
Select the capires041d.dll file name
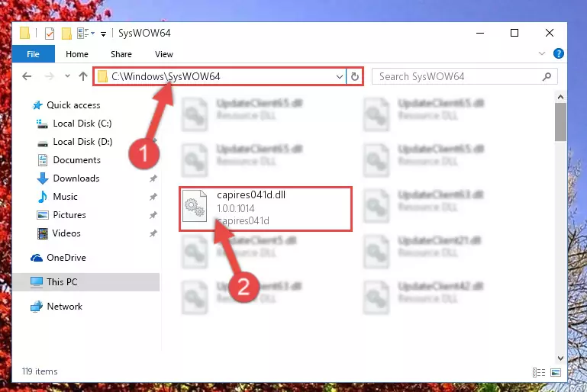tap(251, 195)
